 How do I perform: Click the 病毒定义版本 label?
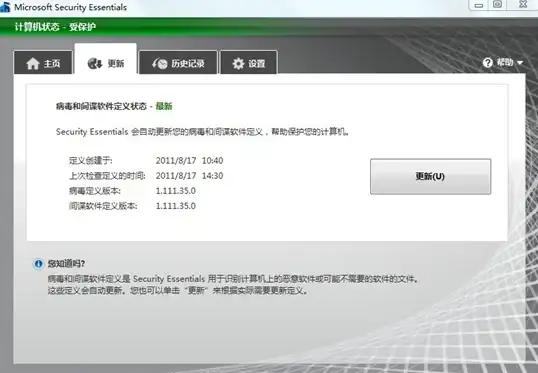tap(95, 190)
